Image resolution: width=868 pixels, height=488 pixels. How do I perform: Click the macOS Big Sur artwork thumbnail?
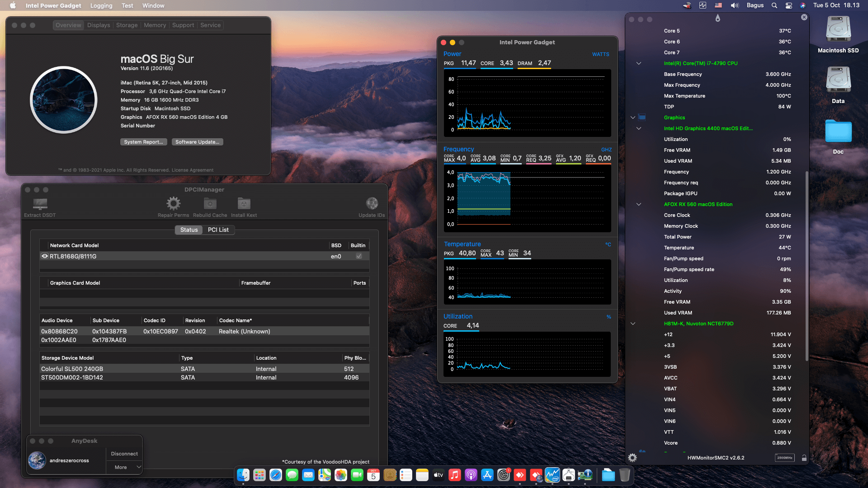(64, 100)
